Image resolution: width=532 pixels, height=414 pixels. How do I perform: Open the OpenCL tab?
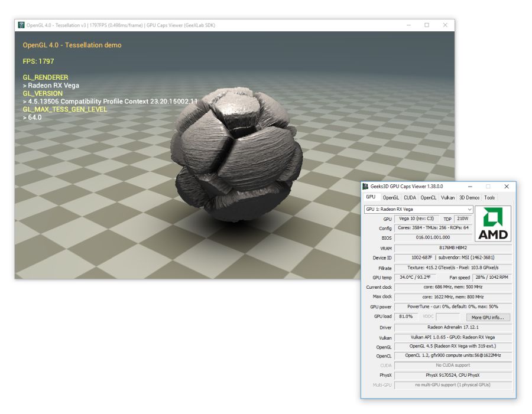pyautogui.click(x=428, y=198)
